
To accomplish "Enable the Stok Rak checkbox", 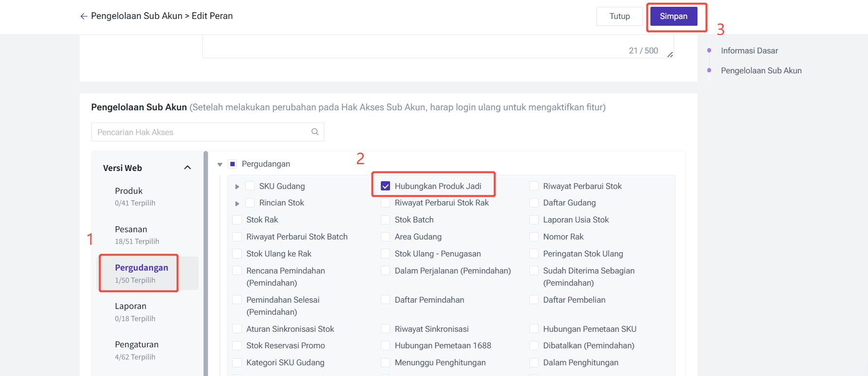I will pyautogui.click(x=237, y=220).
